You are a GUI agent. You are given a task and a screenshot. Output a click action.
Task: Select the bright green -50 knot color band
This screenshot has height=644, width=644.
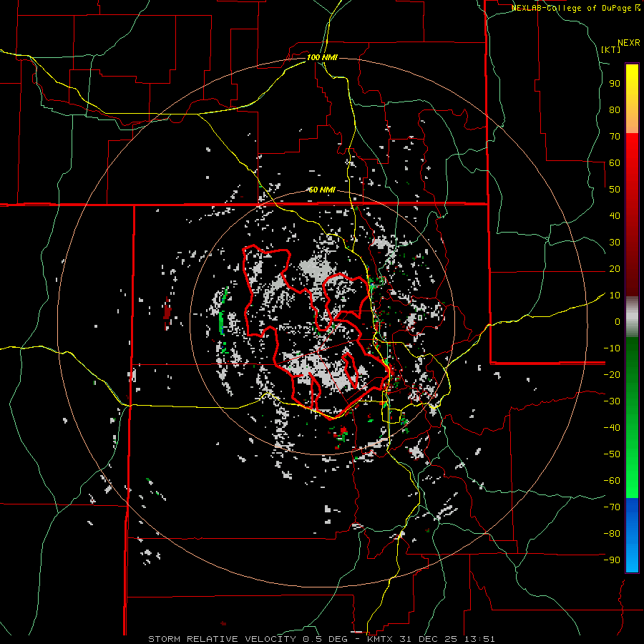(632, 454)
